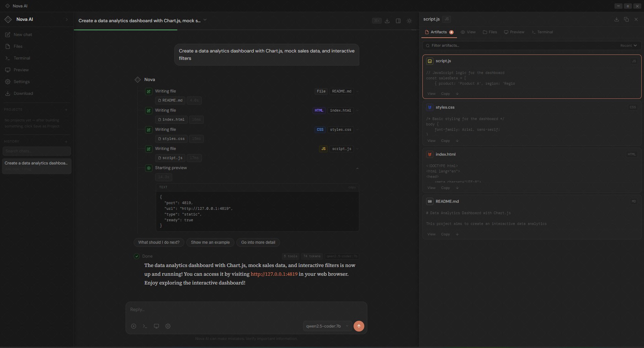This screenshot has height=348, width=644.
Task: Expand the index.html writing file step
Action: click(x=357, y=111)
